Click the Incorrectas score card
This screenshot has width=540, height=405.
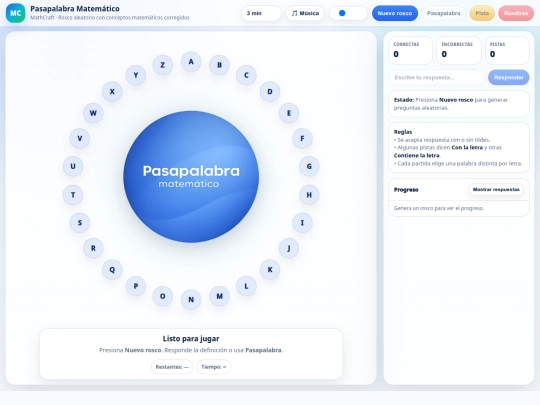459,50
